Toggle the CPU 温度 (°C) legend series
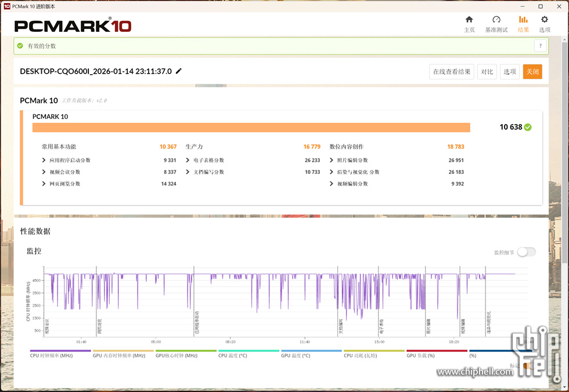The image size is (569, 392). 233,355
